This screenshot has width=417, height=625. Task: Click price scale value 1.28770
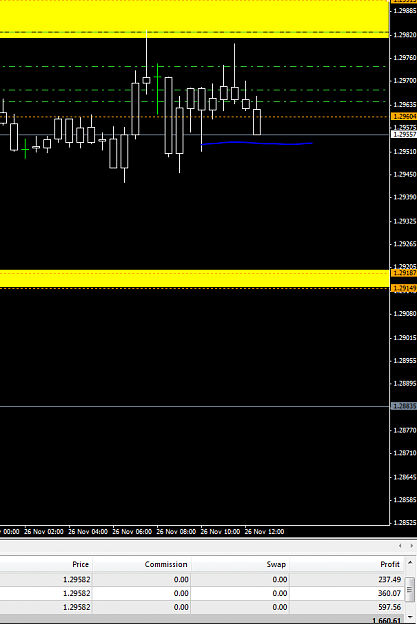(405, 430)
